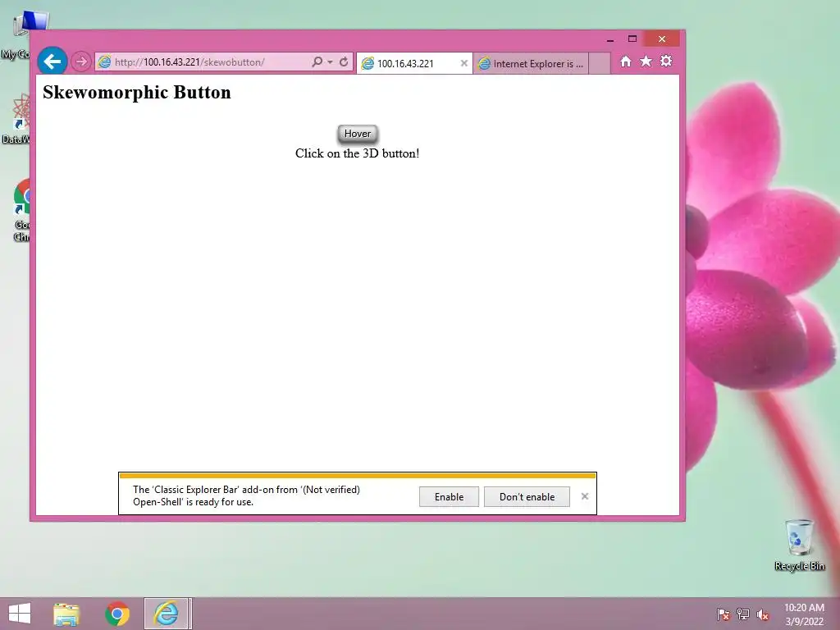Close the Internet Explorer window
840x630 pixels.
click(662, 39)
